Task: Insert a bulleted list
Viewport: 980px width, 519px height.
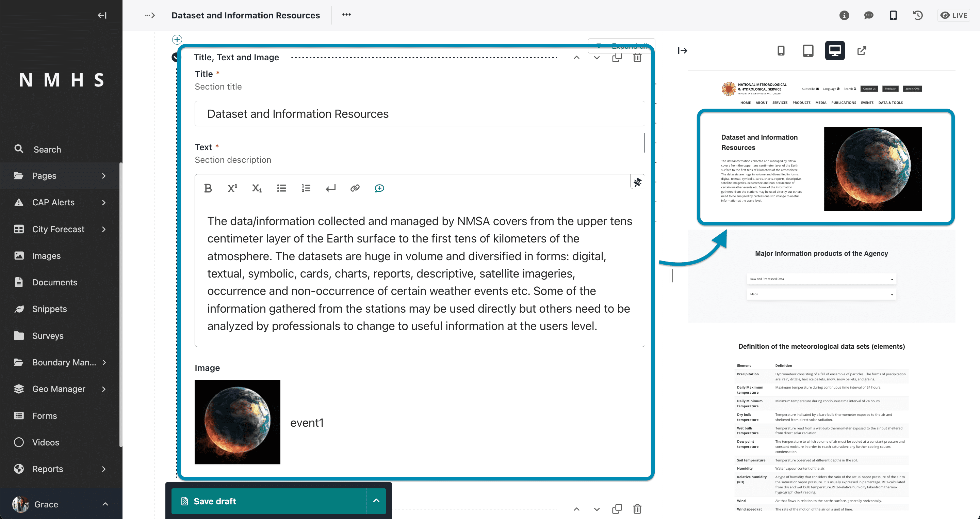Action: click(281, 188)
